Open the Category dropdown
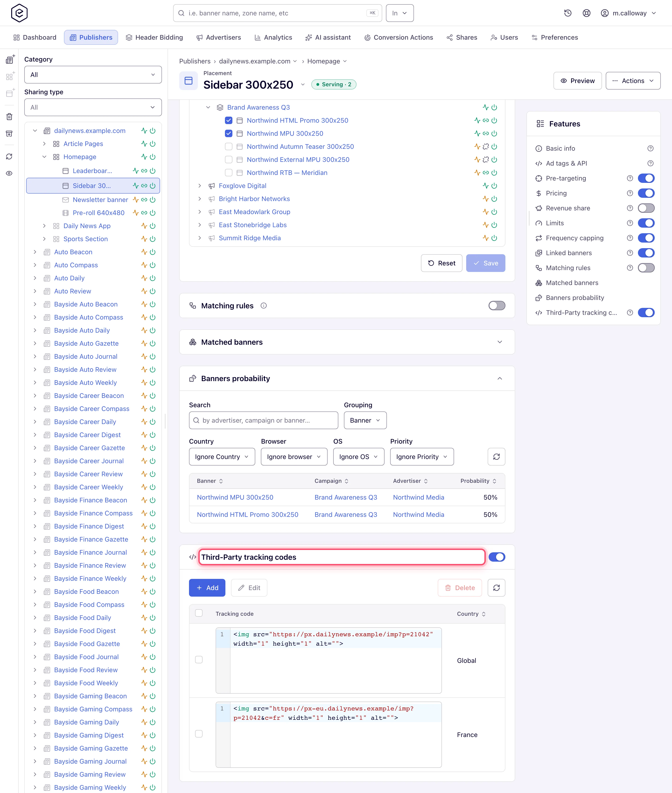The height and width of the screenshot is (793, 672). 93,75
